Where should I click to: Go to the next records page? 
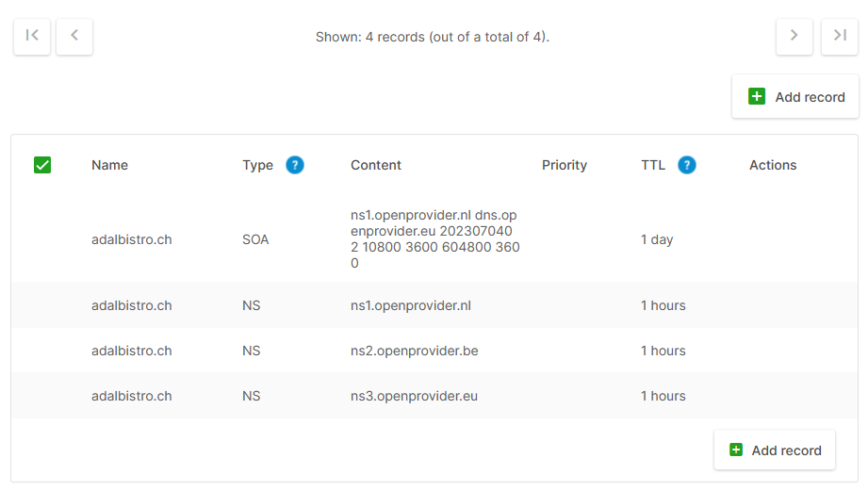point(794,37)
